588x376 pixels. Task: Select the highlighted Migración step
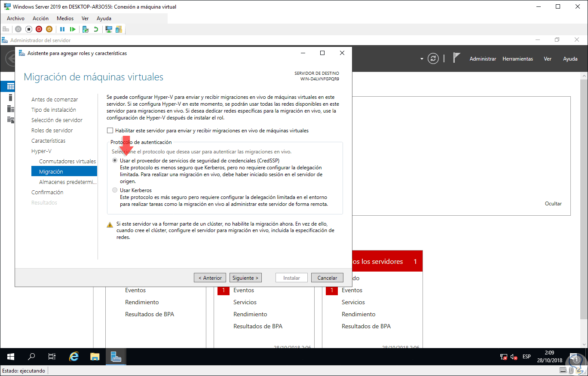(64, 171)
